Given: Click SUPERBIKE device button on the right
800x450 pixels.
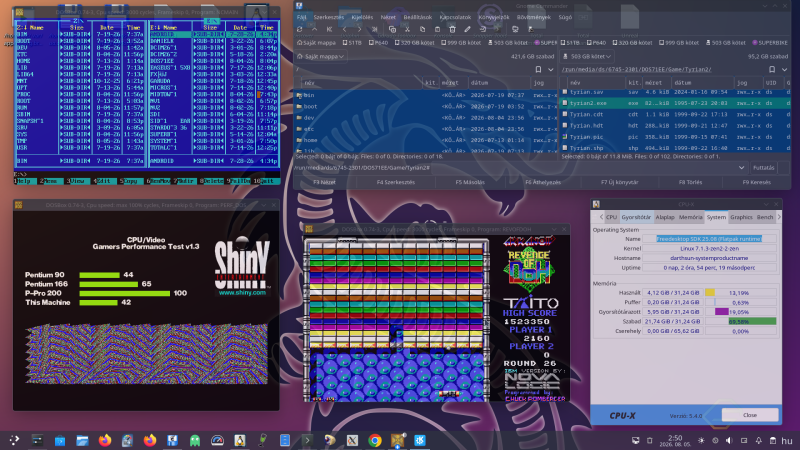Looking at the screenshot, I should point(770,43).
